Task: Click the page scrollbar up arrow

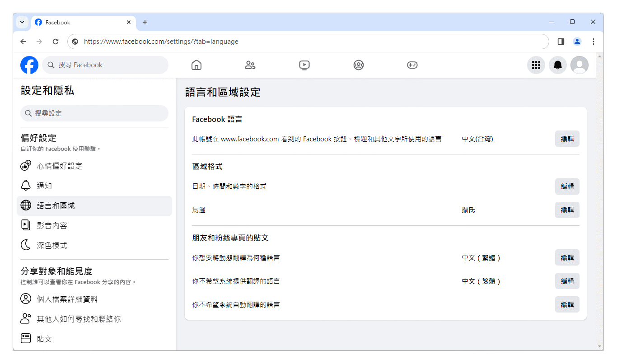Action: click(600, 56)
